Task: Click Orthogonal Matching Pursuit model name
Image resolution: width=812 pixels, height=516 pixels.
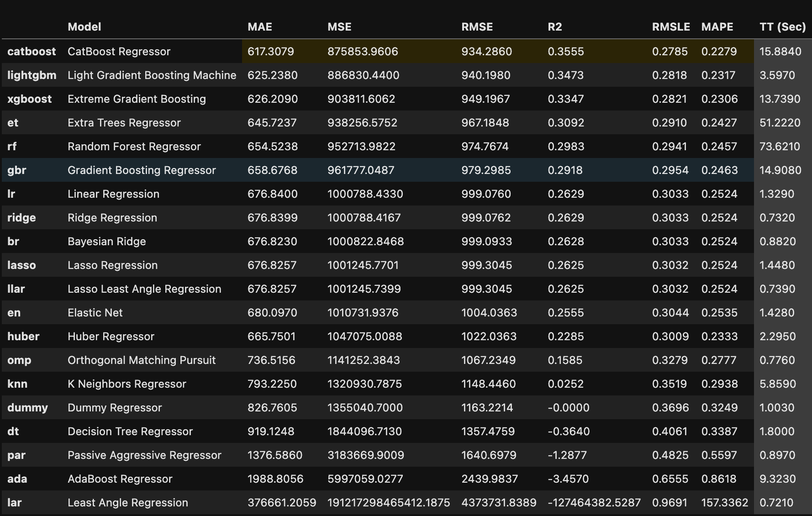Action: (142, 360)
